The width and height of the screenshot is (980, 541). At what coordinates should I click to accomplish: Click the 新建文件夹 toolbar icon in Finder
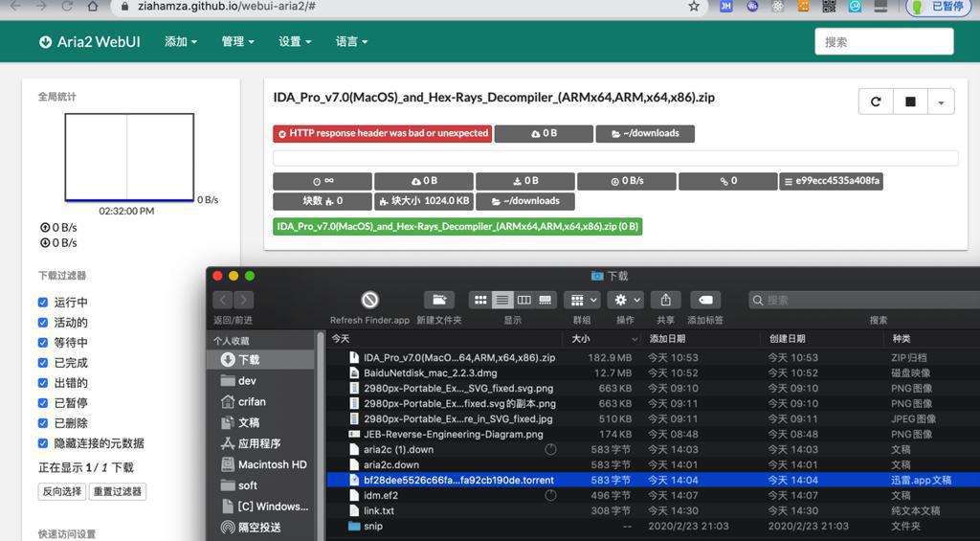click(438, 301)
